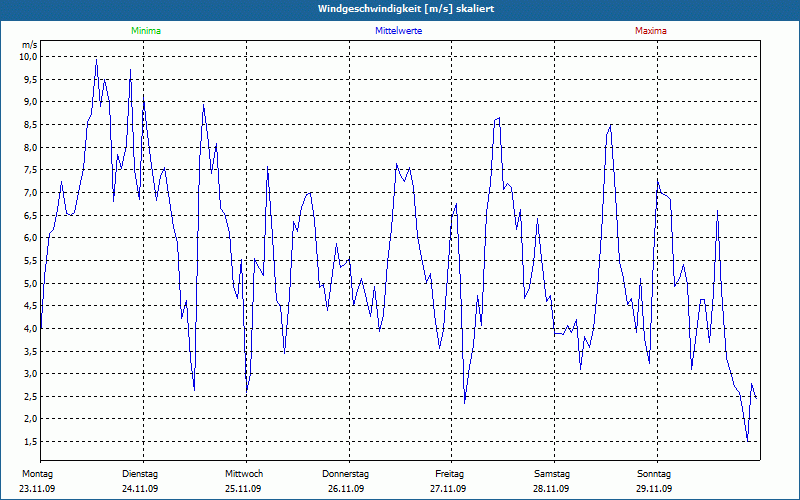Click the 24.11.09 date label
The image size is (800, 500).
[x=140, y=489]
